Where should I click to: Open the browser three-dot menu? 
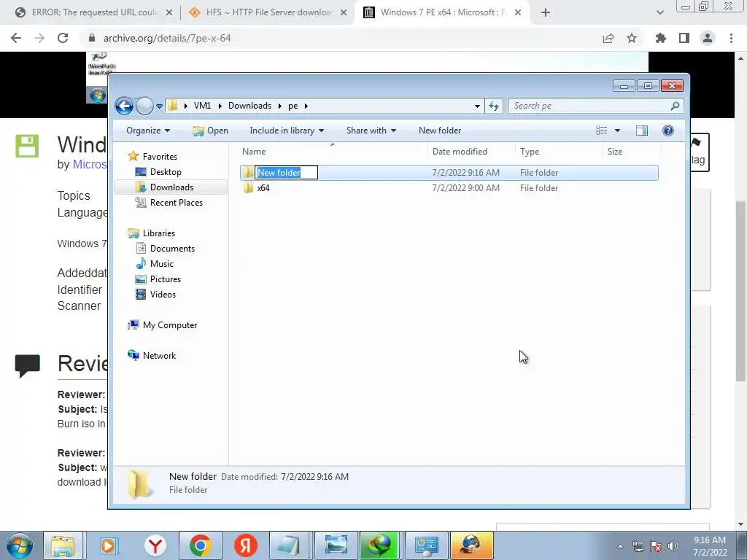[731, 38]
